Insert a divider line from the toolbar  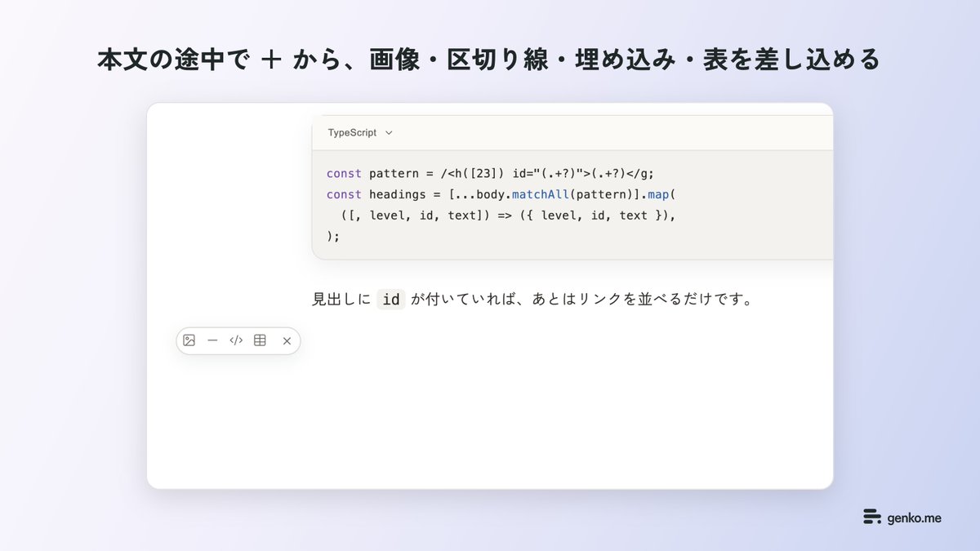coord(212,340)
